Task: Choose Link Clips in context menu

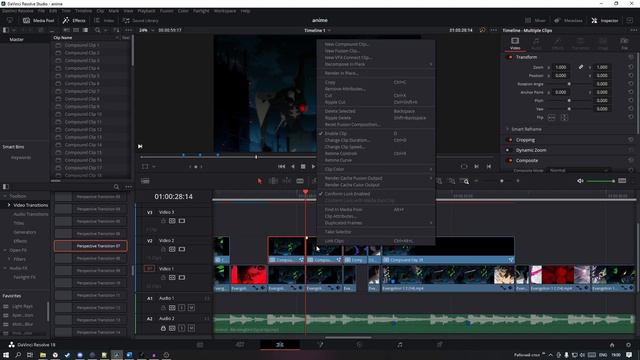Action: pos(376,241)
